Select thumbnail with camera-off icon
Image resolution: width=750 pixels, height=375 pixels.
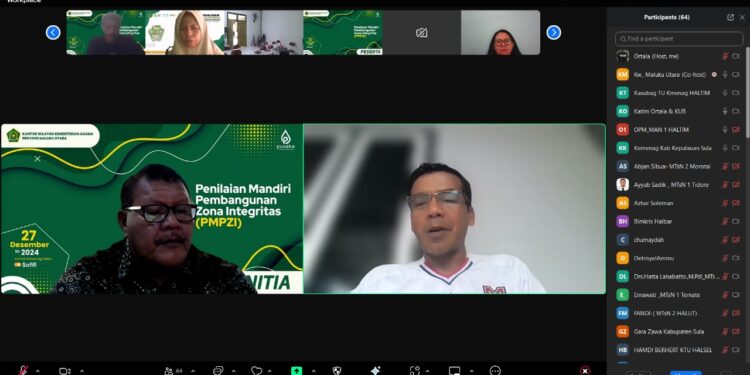pos(421,33)
